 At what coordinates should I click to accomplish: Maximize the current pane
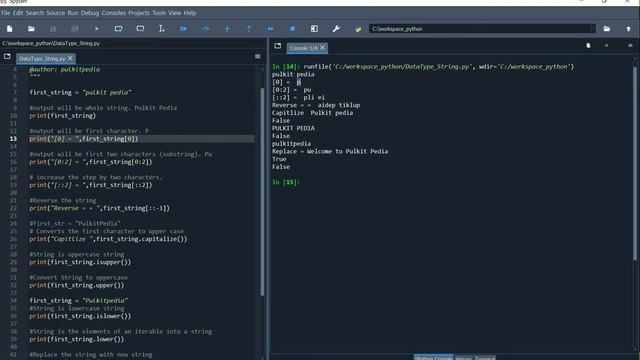[314, 29]
